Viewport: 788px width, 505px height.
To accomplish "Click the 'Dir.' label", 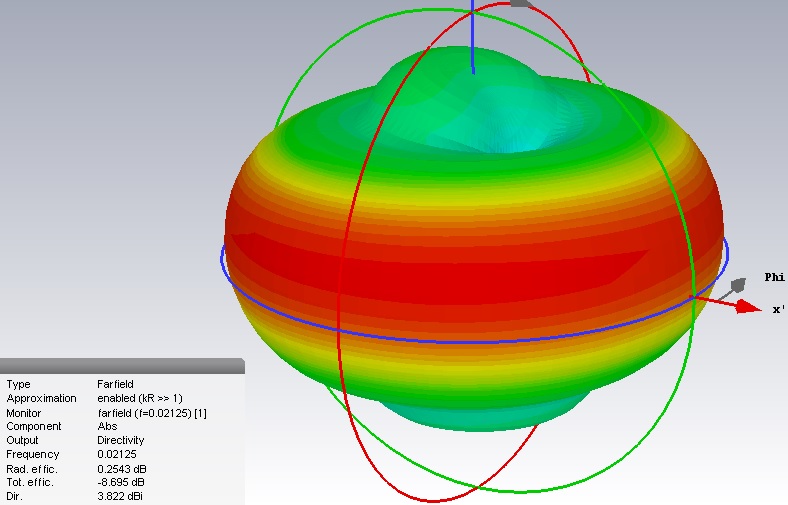I will click(x=14, y=496).
